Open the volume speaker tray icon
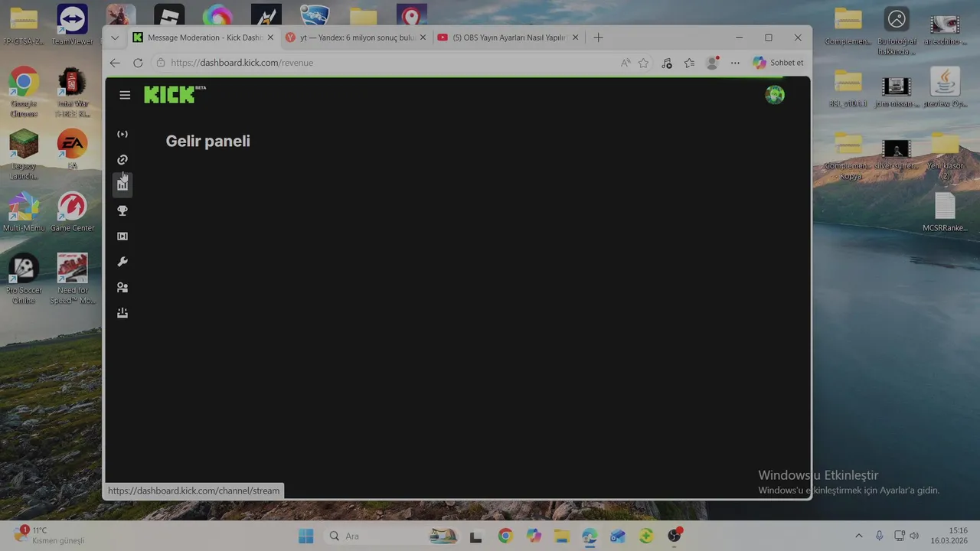The image size is (980, 551). click(x=914, y=536)
